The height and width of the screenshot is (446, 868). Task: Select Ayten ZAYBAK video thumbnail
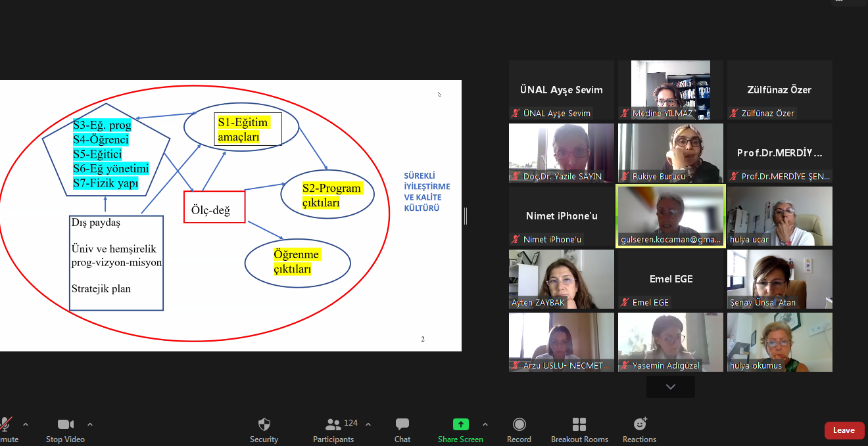(x=562, y=279)
